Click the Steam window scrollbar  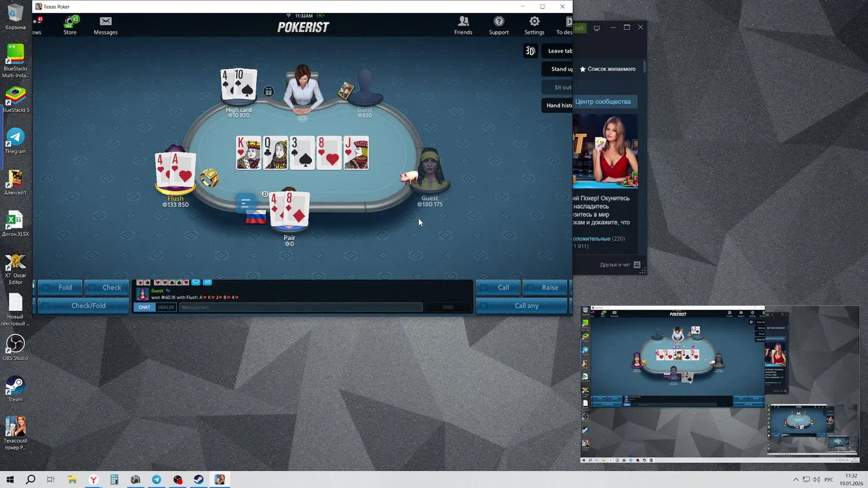pyautogui.click(x=644, y=67)
